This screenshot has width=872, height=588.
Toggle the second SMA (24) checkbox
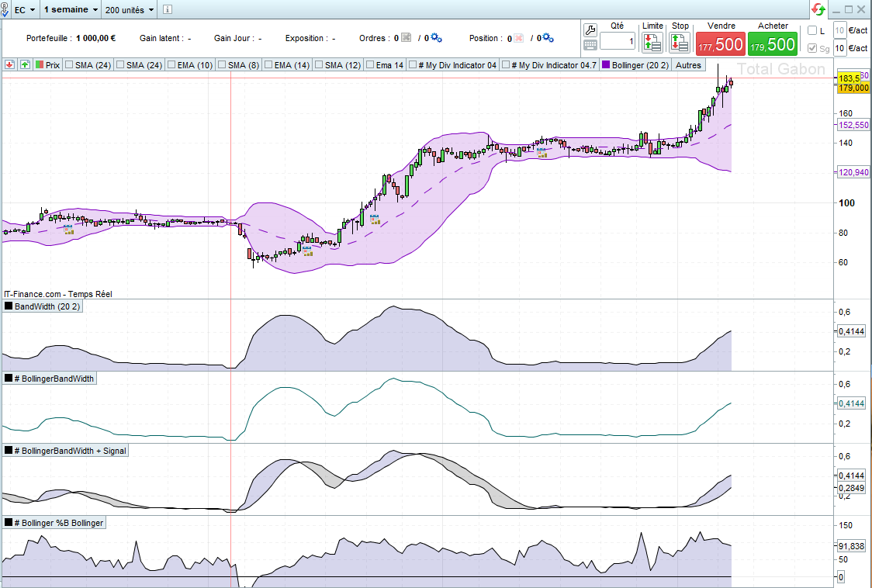tap(120, 65)
